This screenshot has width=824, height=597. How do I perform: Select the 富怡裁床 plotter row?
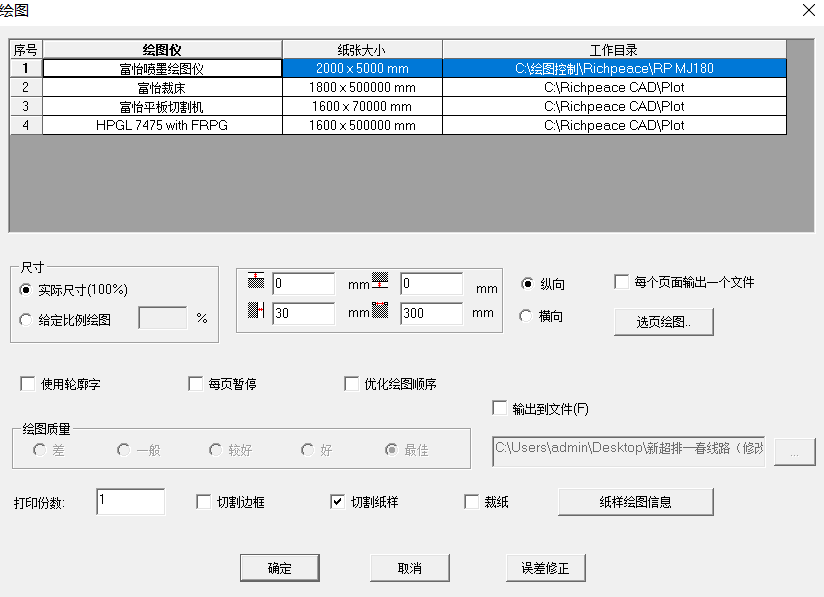pyautogui.click(x=162, y=88)
